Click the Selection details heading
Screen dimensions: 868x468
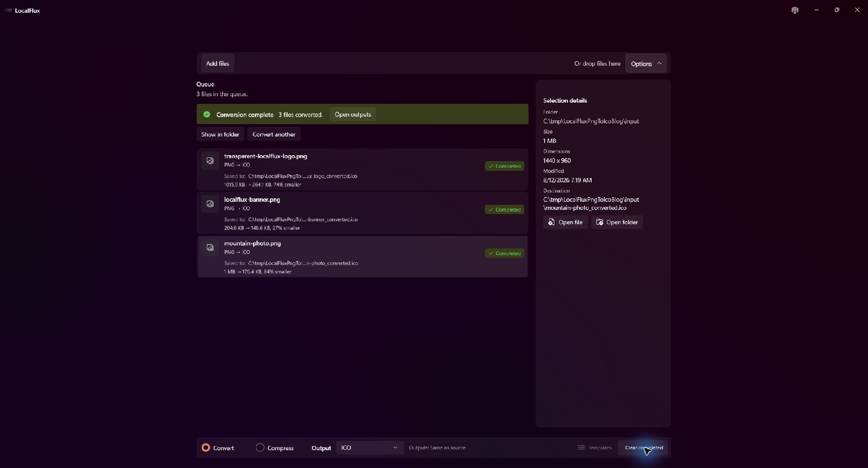pyautogui.click(x=565, y=100)
